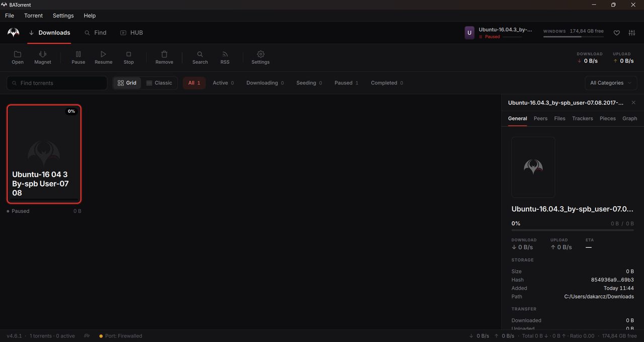The height and width of the screenshot is (342, 644).
Task: Open the Help menu
Action: point(90,16)
